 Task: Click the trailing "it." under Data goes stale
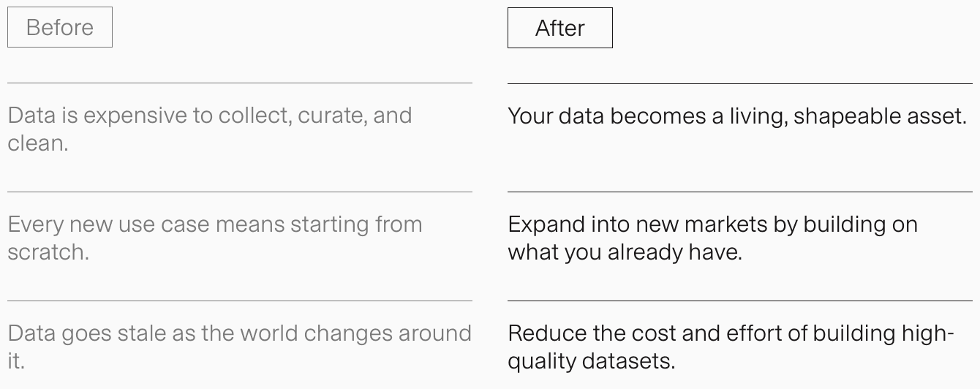coord(16,360)
